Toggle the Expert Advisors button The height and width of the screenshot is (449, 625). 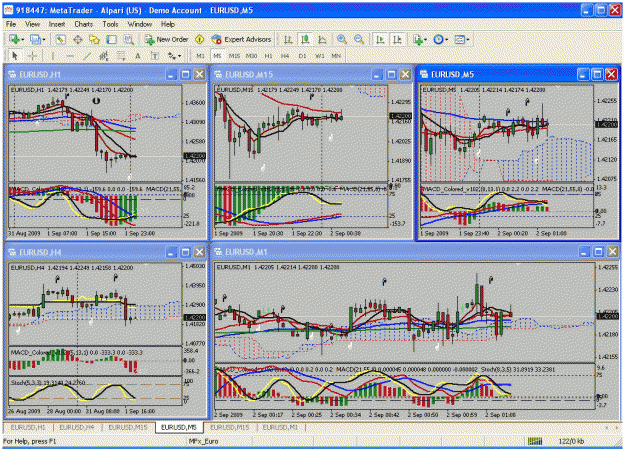point(242,39)
